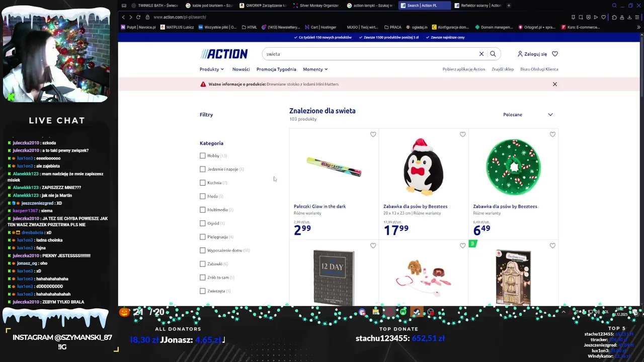Switch to the Reflektor solarny tab

point(478,6)
